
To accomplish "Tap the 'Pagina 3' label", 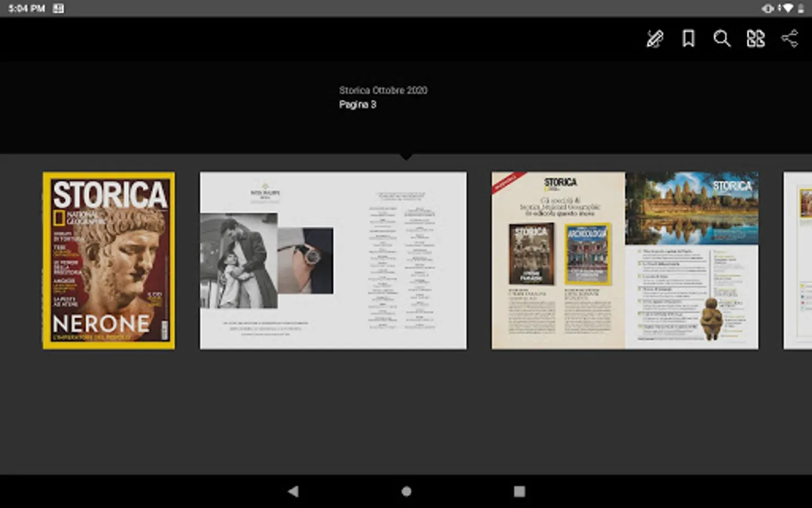I will click(358, 104).
